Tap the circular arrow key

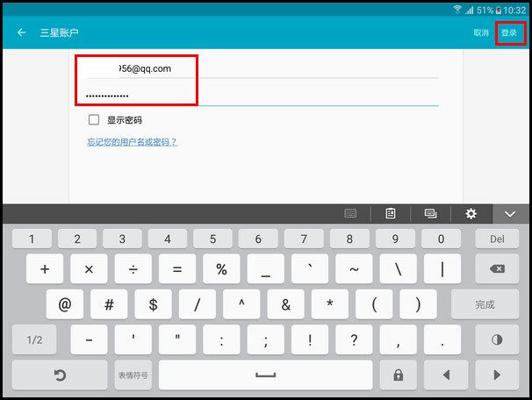point(60,375)
